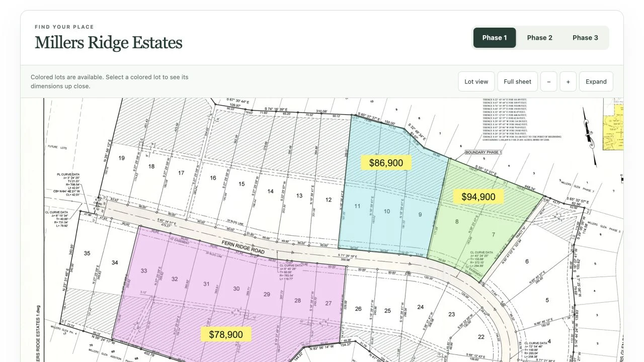Zoom in with the plus button
This screenshot has width=644, height=362.
(568, 81)
